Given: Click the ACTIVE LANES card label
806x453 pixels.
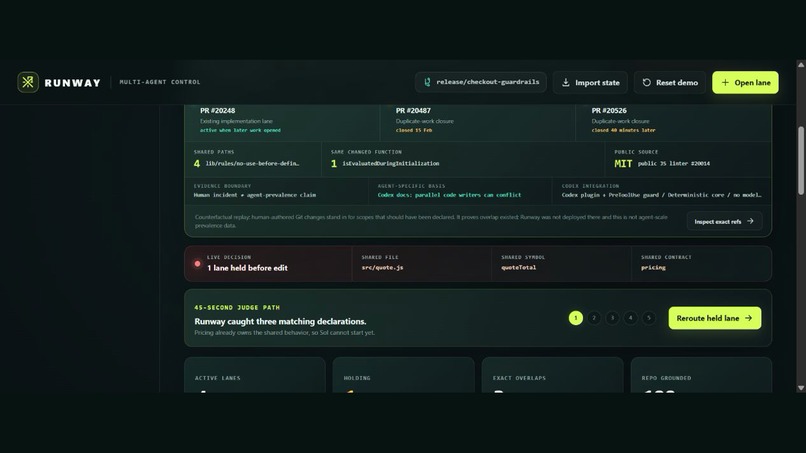Looking at the screenshot, I should 217,378.
